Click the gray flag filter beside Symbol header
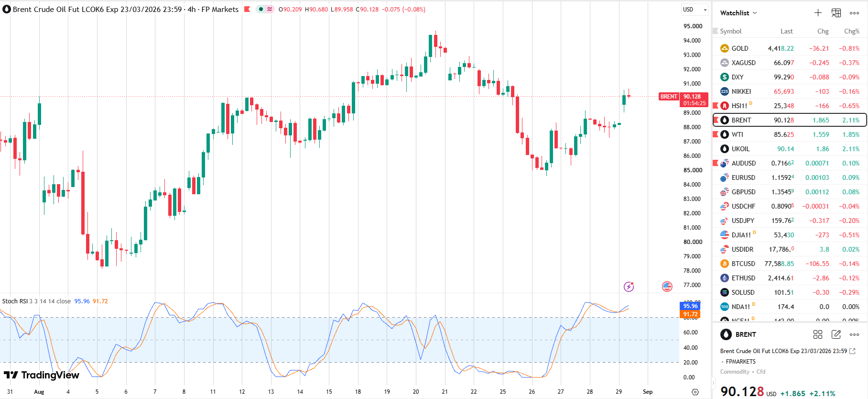868x399 pixels. 716,31
